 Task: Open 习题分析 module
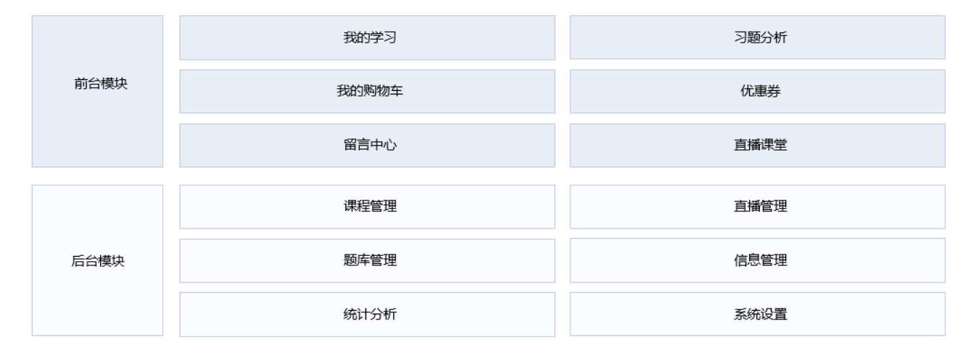point(757,37)
